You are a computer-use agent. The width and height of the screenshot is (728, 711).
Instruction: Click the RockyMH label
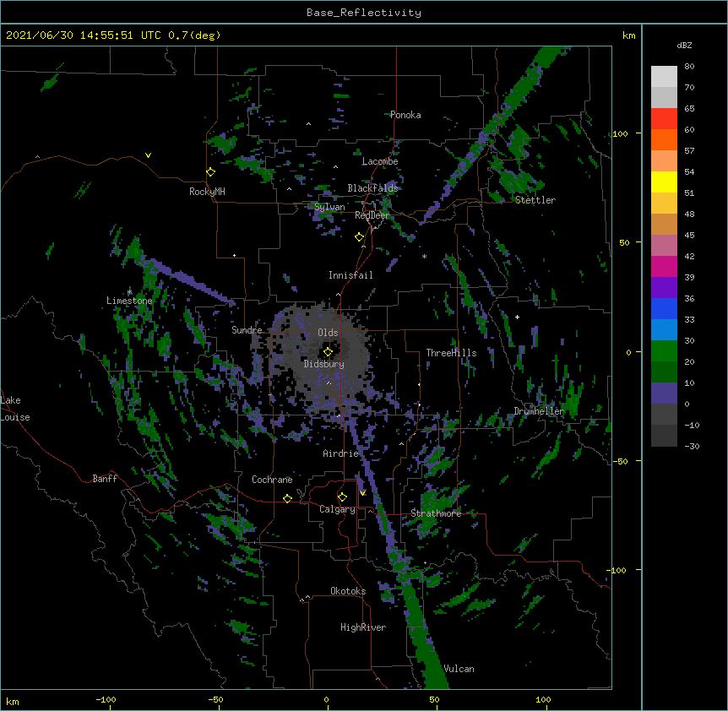(x=207, y=192)
